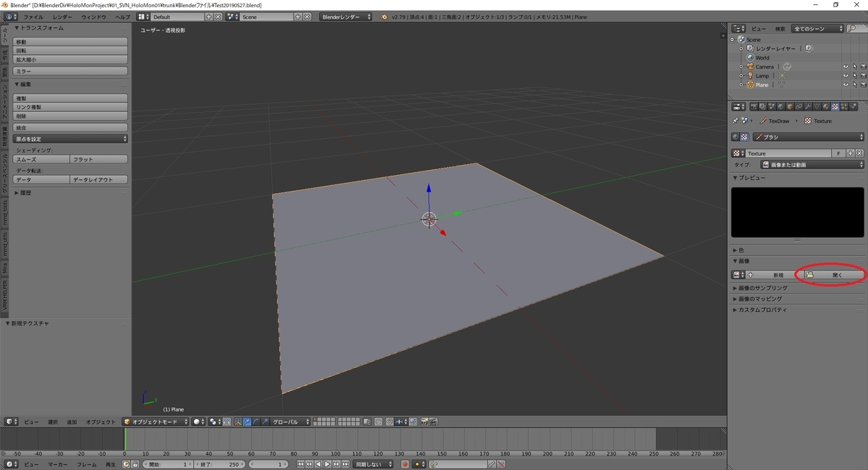Select rotate manipulator arc icon
Screen dimensions: 868x470
click(x=255, y=422)
